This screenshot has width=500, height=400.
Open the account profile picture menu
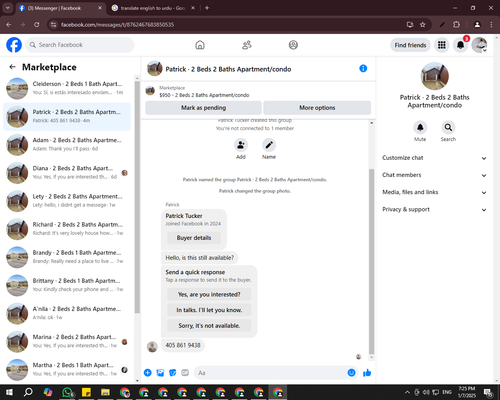(x=479, y=45)
